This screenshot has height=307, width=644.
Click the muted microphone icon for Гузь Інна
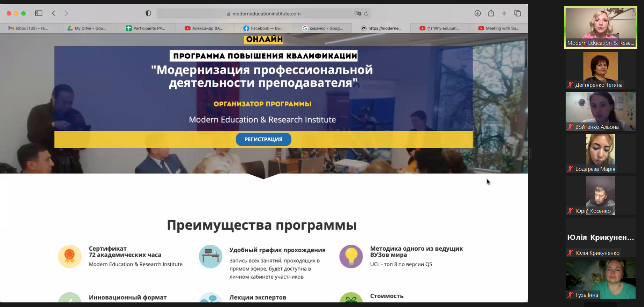pos(570,295)
